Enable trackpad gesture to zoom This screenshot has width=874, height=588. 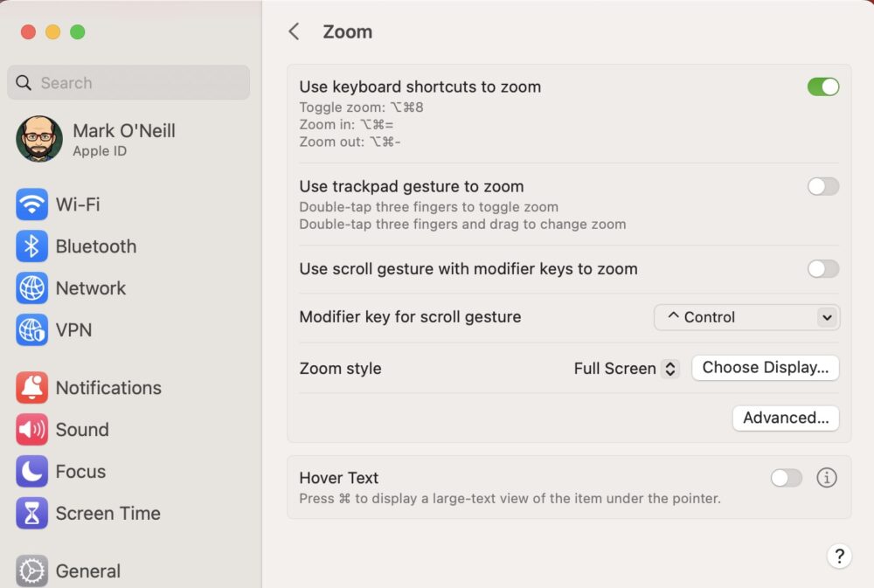pos(822,186)
